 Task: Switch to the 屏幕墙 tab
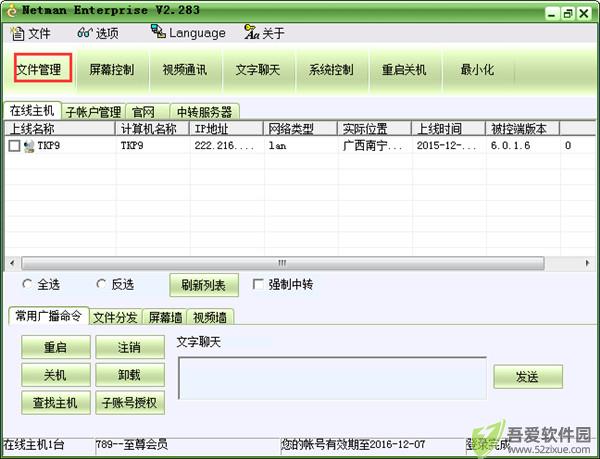point(165,317)
